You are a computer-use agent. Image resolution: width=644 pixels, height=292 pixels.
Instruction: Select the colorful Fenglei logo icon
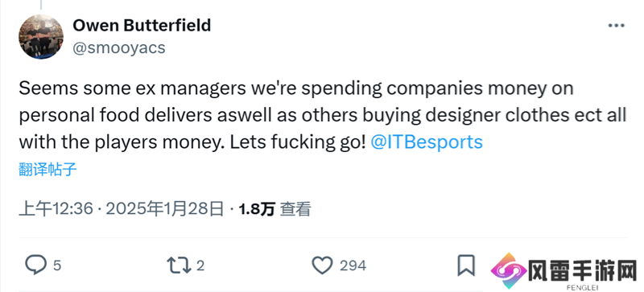tap(509, 270)
